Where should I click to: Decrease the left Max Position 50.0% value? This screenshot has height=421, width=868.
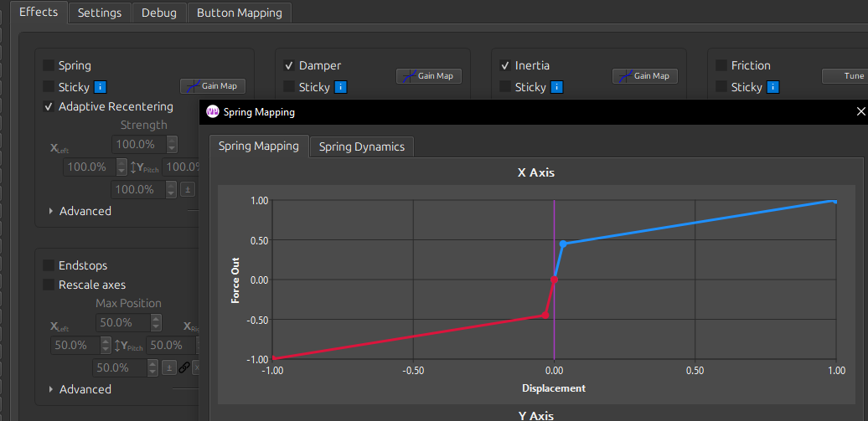[106, 349]
